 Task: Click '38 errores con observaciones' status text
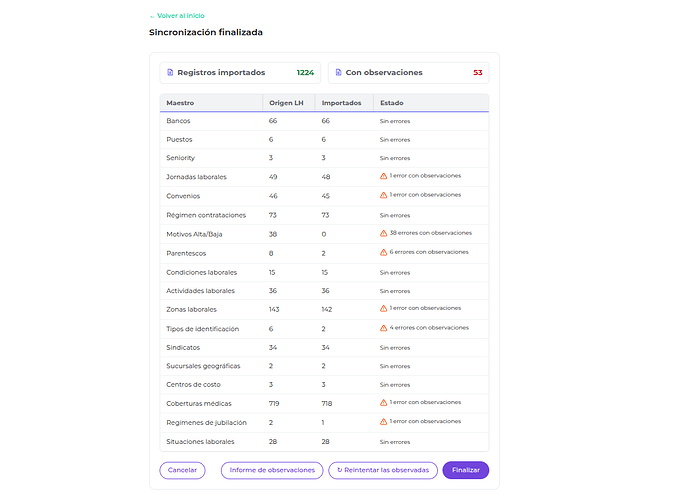(431, 233)
